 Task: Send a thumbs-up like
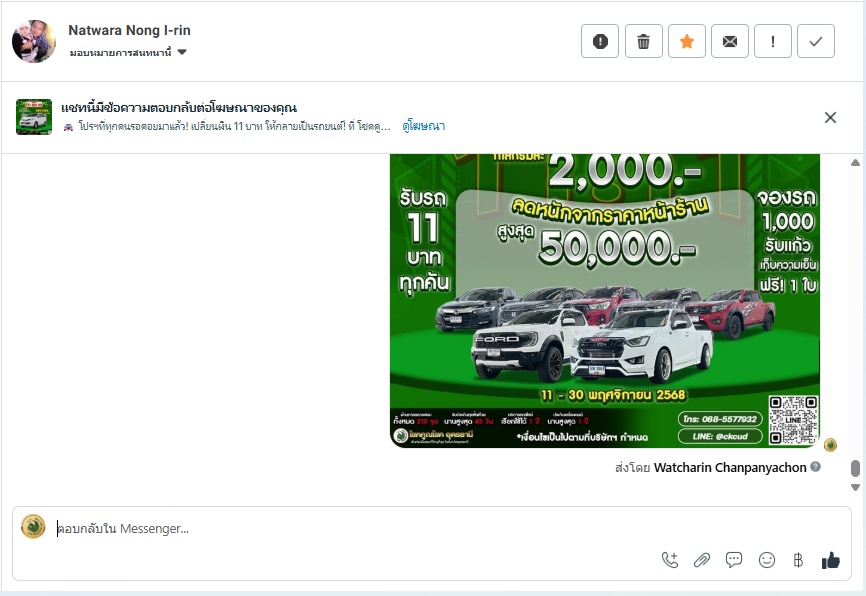[830, 560]
